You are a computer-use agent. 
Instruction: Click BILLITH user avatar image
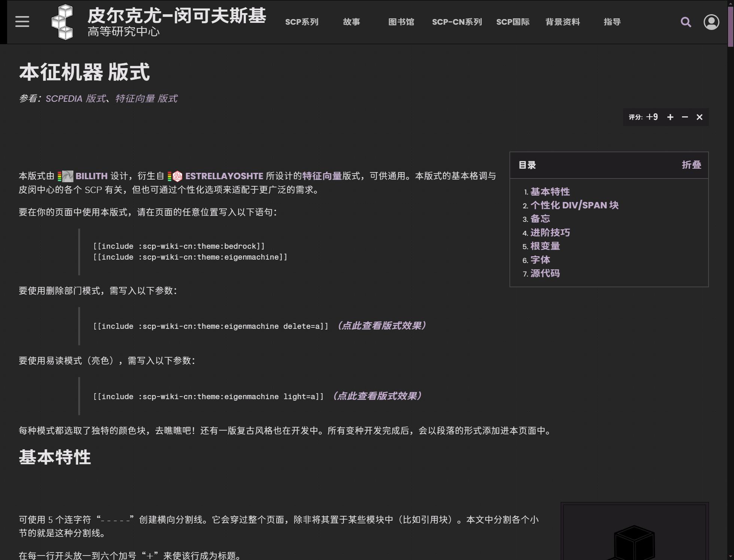click(x=68, y=176)
